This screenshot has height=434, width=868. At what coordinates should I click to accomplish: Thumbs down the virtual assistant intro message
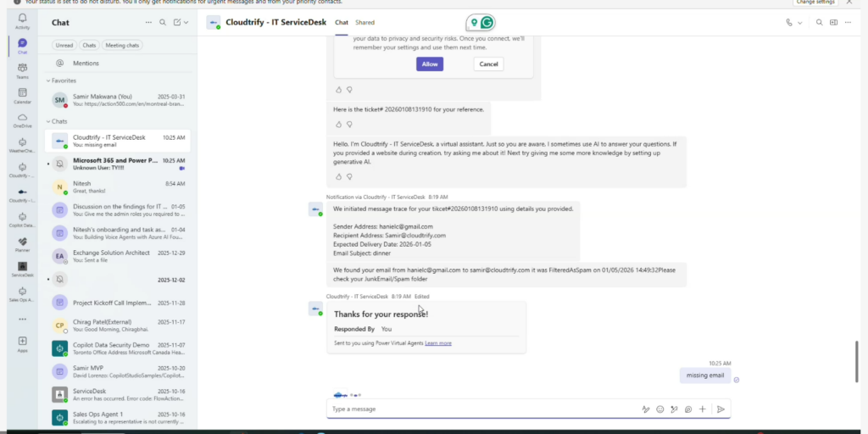click(x=349, y=176)
